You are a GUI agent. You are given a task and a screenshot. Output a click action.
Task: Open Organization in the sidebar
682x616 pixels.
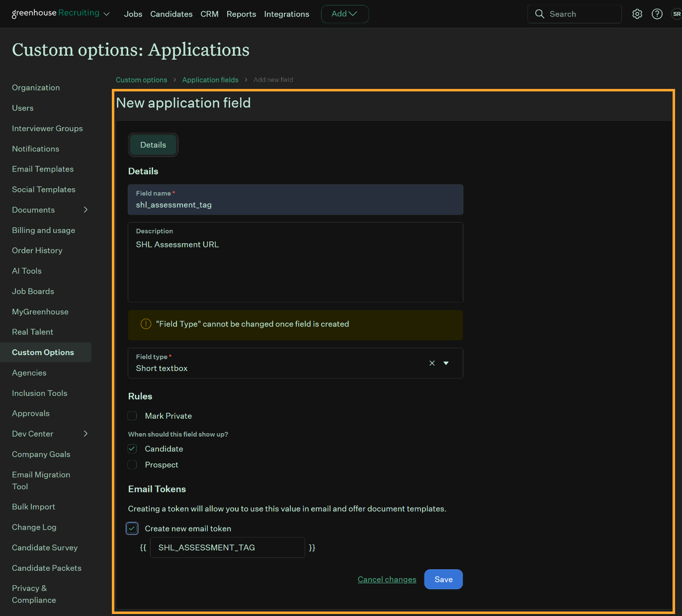(36, 87)
